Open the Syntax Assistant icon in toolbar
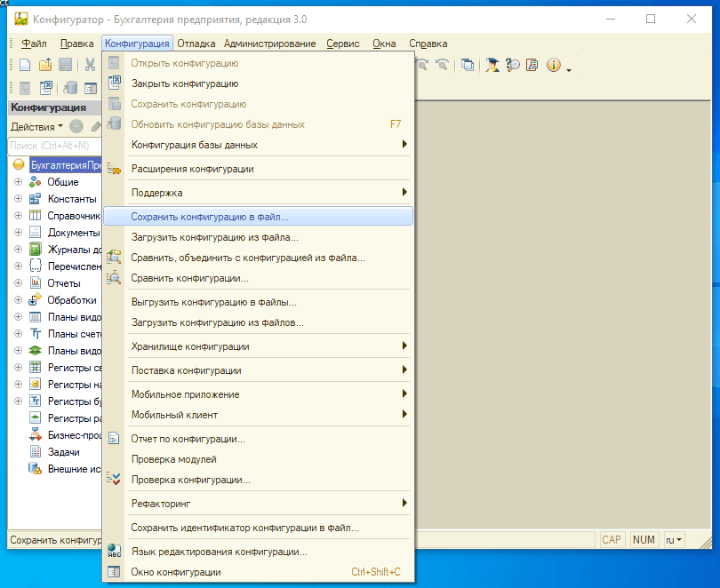Image resolution: width=720 pixels, height=588 pixels. tap(491, 65)
